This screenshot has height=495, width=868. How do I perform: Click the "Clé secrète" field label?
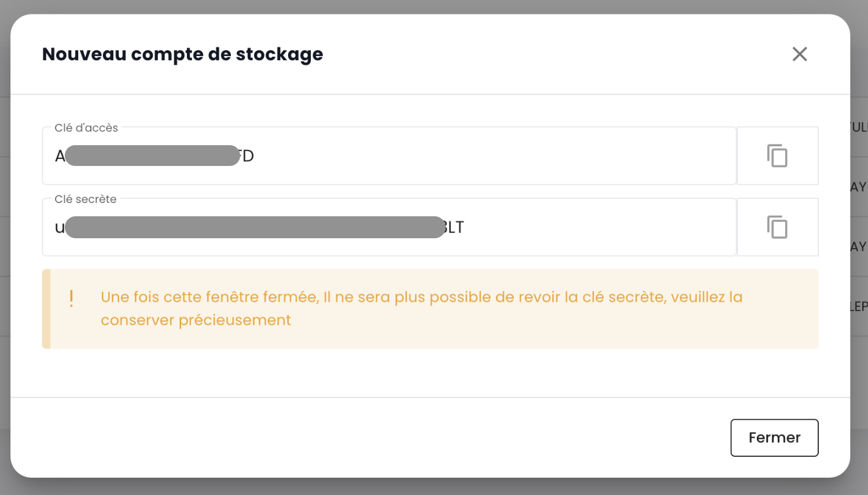86,199
